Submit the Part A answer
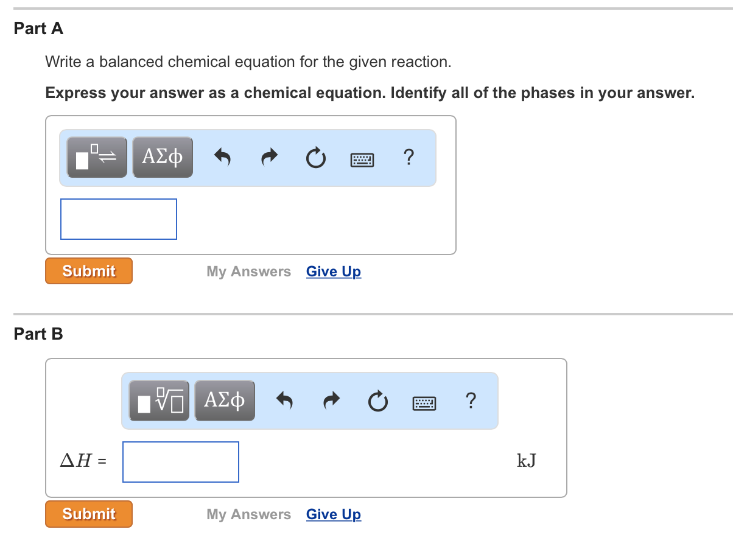This screenshot has height=560, width=733. pos(89,271)
